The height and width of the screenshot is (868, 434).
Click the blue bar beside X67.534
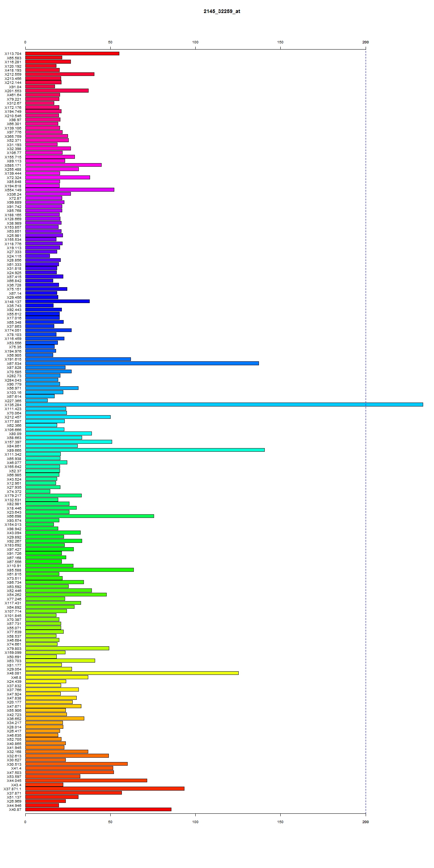pos(142,363)
